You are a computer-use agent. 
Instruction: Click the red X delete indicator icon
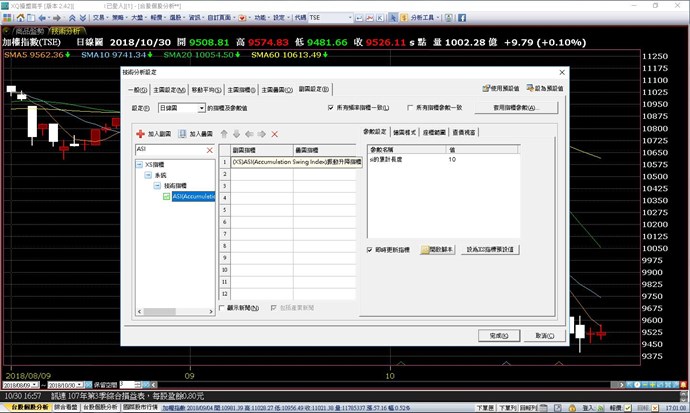click(274, 133)
